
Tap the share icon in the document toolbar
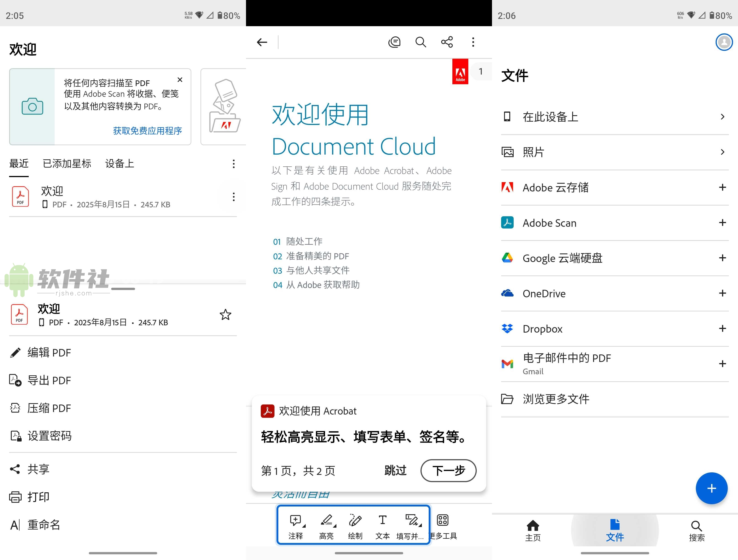(x=447, y=42)
